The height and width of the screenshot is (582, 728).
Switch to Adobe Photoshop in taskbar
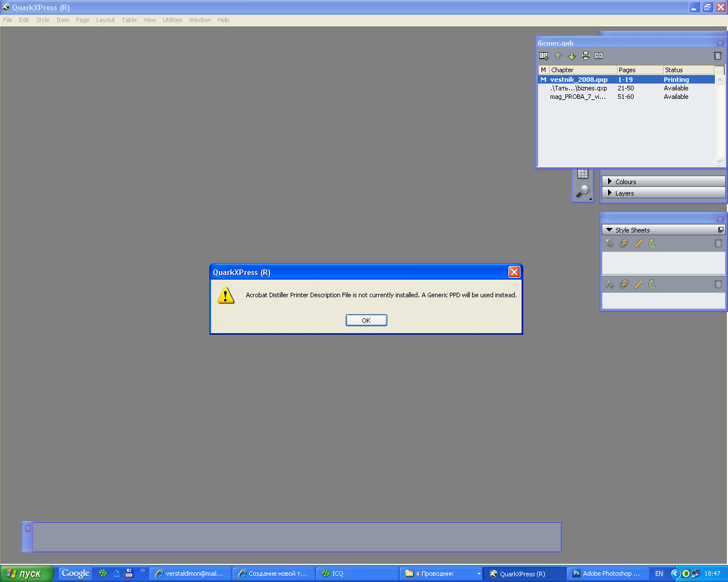pos(607,573)
